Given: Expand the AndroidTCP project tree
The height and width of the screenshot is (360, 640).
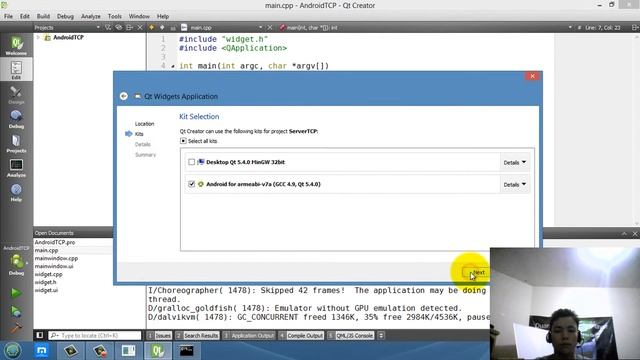Looking at the screenshot, I should pos(38,37).
